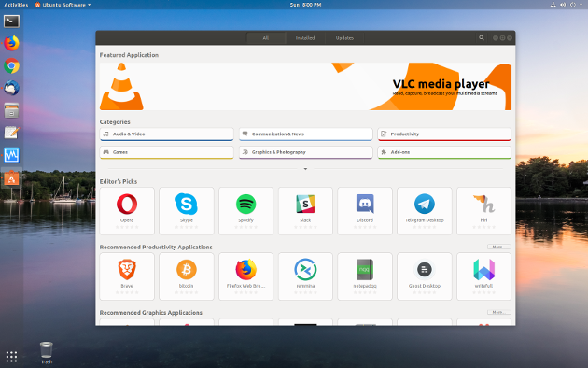Click More for Recommended Productivity Applications
588x368 pixels.
point(499,247)
